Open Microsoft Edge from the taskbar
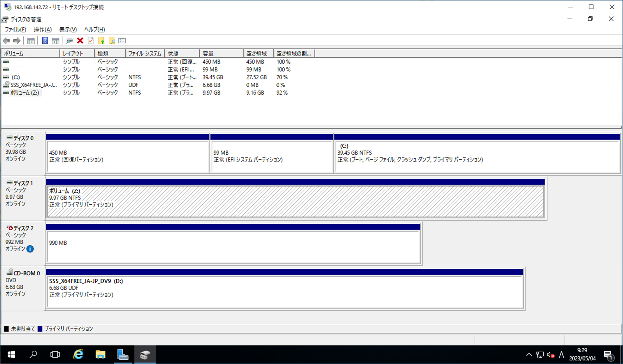The height and width of the screenshot is (364, 623). coord(78,354)
